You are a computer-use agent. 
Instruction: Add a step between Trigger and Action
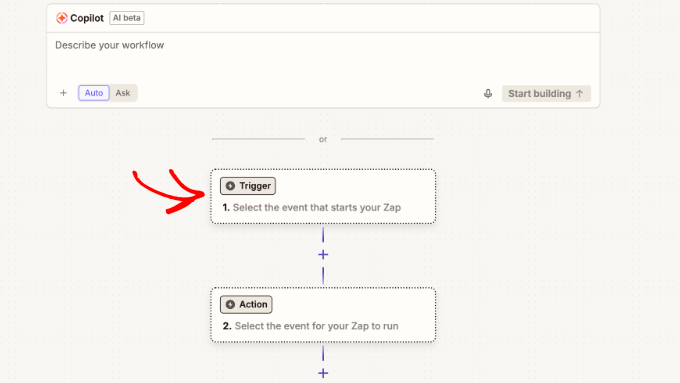pos(323,255)
